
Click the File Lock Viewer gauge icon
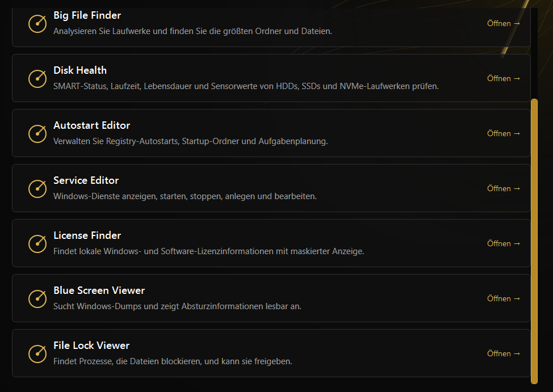point(37,353)
